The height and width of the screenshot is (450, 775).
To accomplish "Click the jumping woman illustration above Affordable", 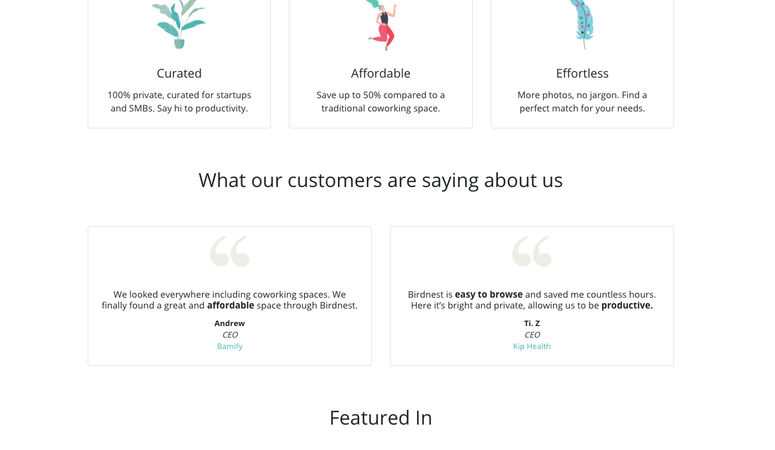I will (x=381, y=25).
